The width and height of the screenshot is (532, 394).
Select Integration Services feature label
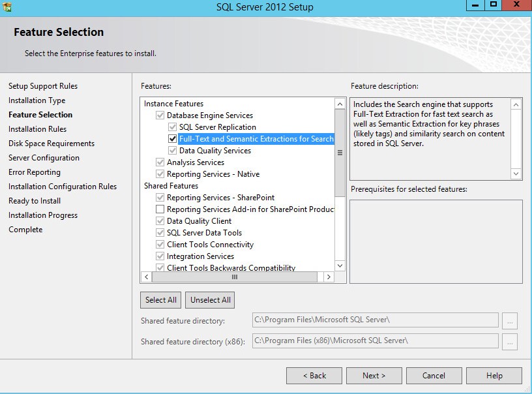200,256
